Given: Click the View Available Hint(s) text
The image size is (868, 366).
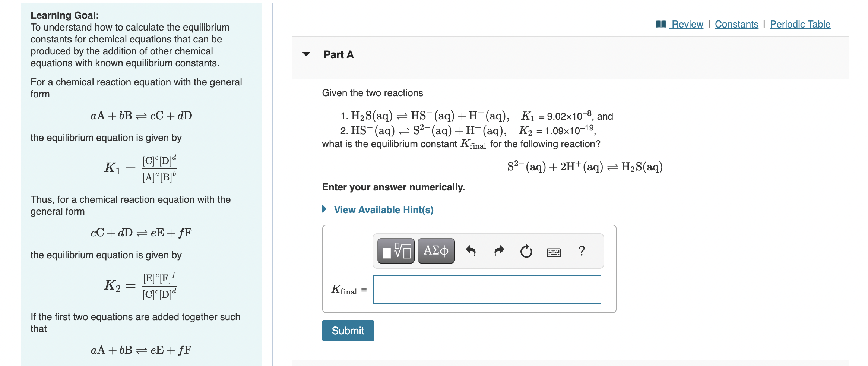Looking at the screenshot, I should 383,209.
